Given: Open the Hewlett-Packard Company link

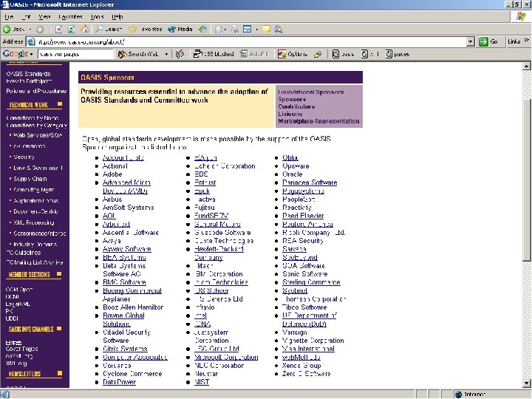Looking at the screenshot, I should 219,253.
